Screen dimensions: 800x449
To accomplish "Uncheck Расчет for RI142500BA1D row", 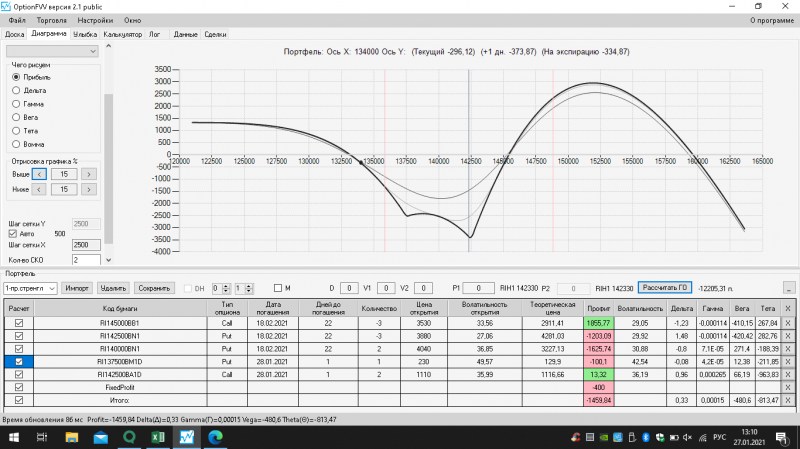I will pyautogui.click(x=19, y=374).
